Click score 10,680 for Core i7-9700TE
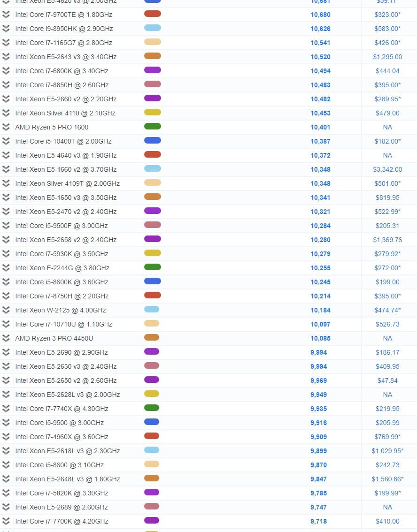The image size is (417, 532). tap(320, 15)
